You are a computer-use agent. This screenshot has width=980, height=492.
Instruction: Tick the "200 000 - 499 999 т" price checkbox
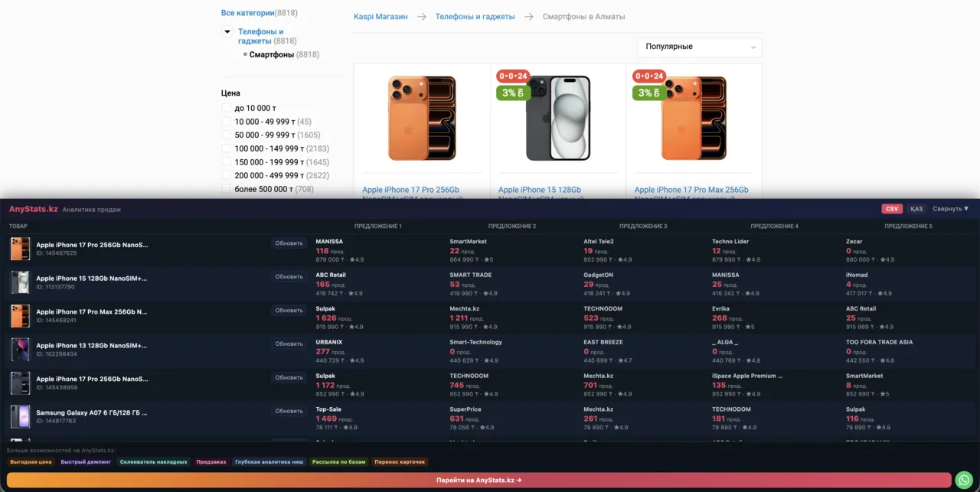click(x=226, y=175)
